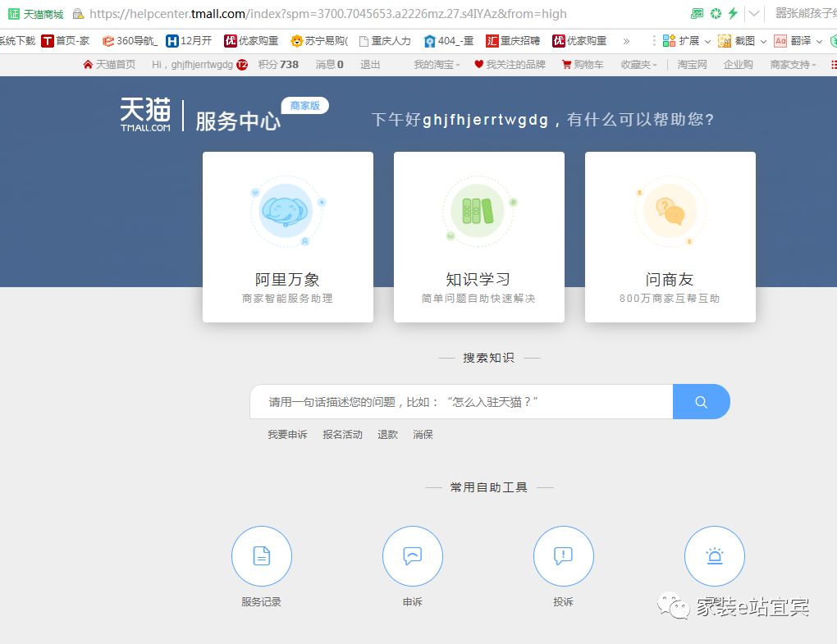Screen dimensions: 837x644
Task: Click the 商家智能服务助理 subtitle text
Action: pyautogui.click(x=287, y=299)
